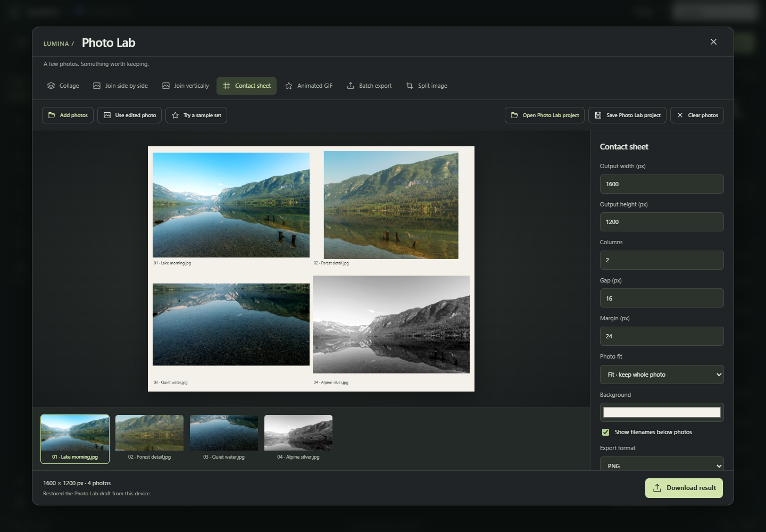Click the Contact sheet grid icon
Viewport: 766px width, 532px height.
(x=227, y=86)
